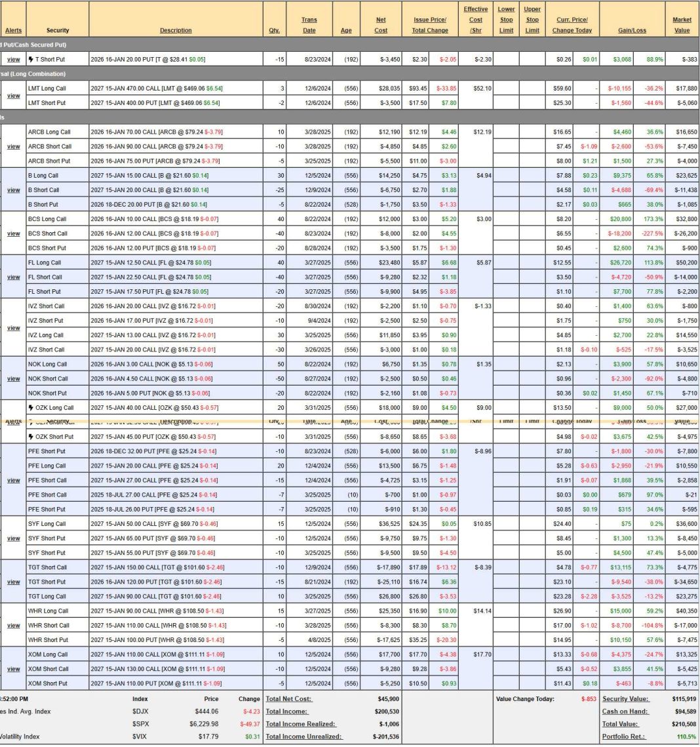Viewport: 700px width, 747px height.
Task: Open the view link for the ARCB group
Action: tap(13, 146)
